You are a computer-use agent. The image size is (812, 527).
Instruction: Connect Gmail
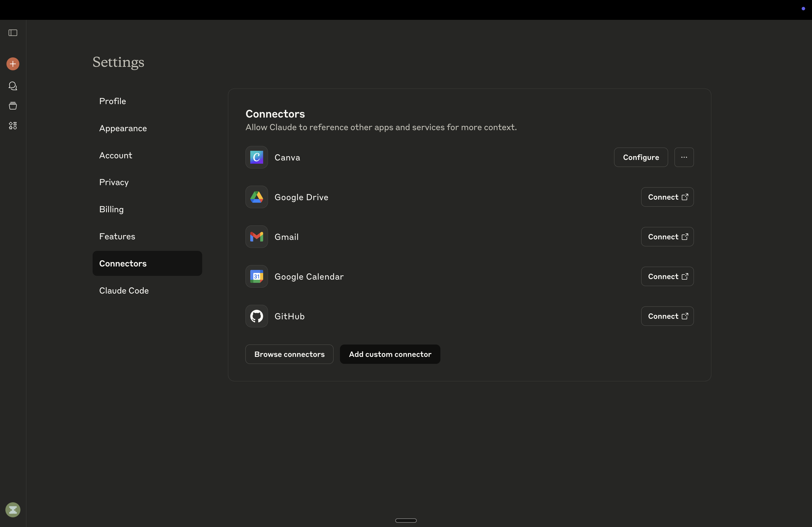tap(667, 237)
